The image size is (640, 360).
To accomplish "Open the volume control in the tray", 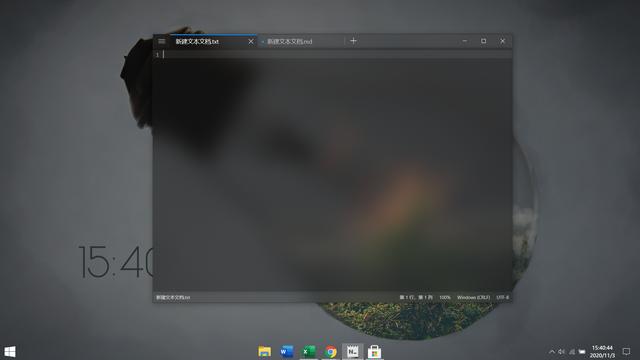I will tap(562, 351).
